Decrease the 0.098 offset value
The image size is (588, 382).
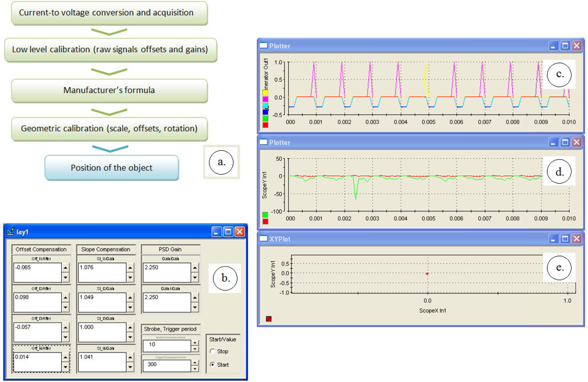(x=66, y=307)
